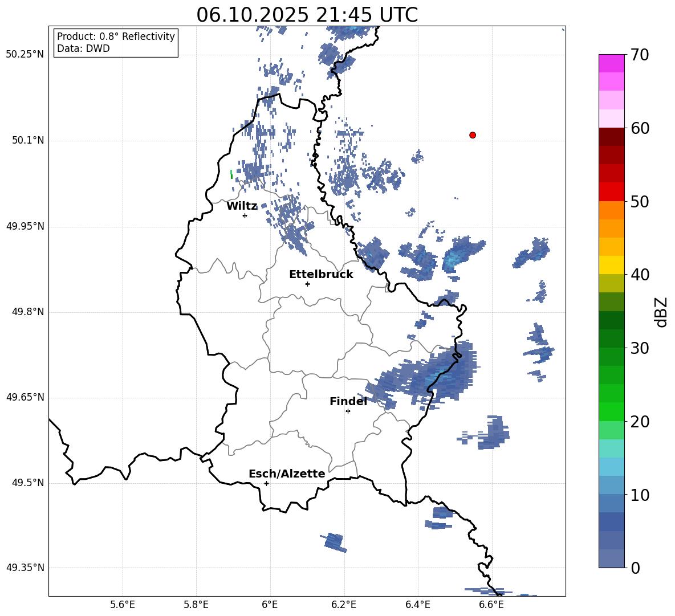This screenshot has width=675, height=616.
Task: Click the Esch/Alzette location cross marker
Action: pos(266,483)
